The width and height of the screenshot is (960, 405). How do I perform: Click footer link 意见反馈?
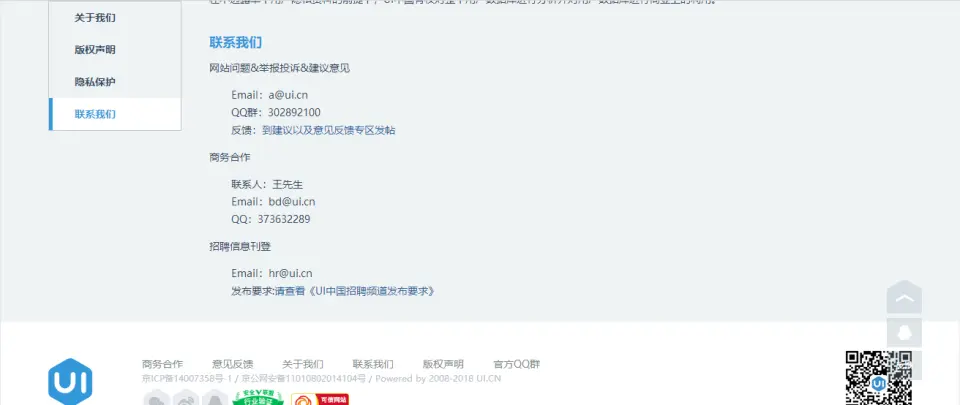[233, 364]
